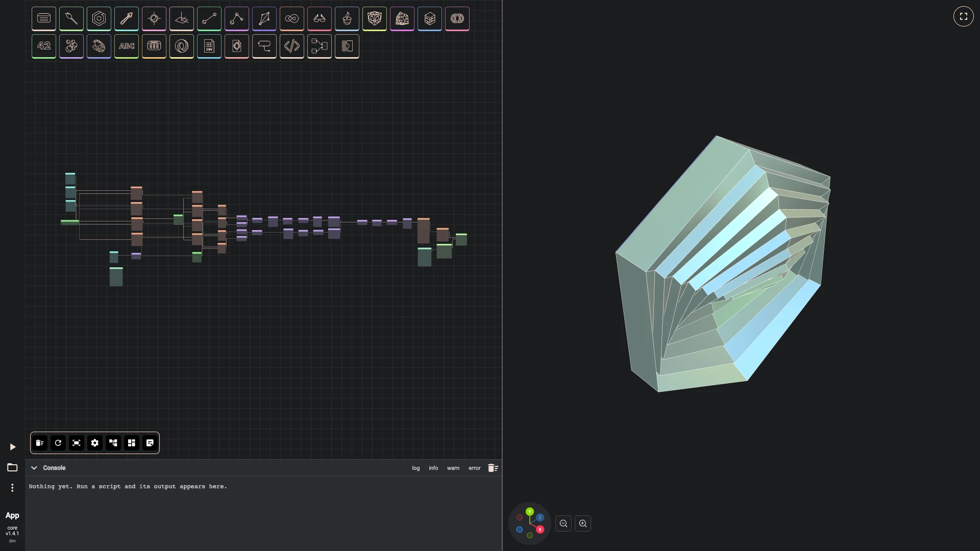Collapse the Console panel chevron
The image size is (980, 551).
point(34,468)
